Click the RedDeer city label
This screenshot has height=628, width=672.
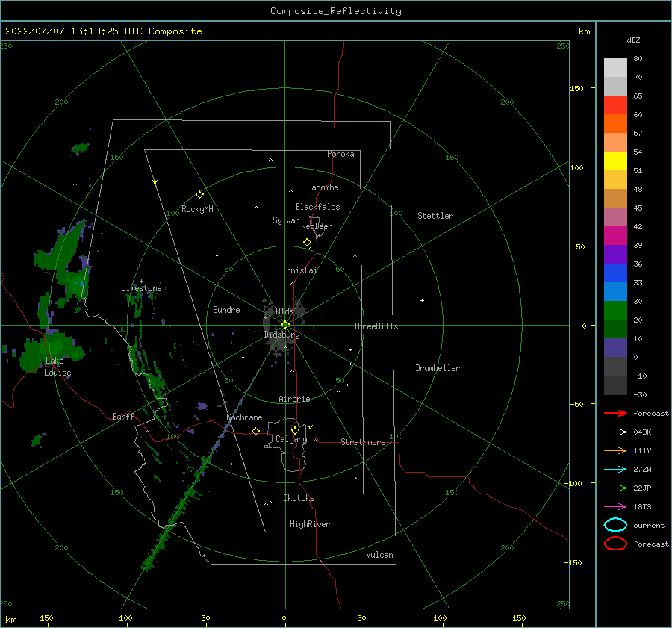click(317, 226)
